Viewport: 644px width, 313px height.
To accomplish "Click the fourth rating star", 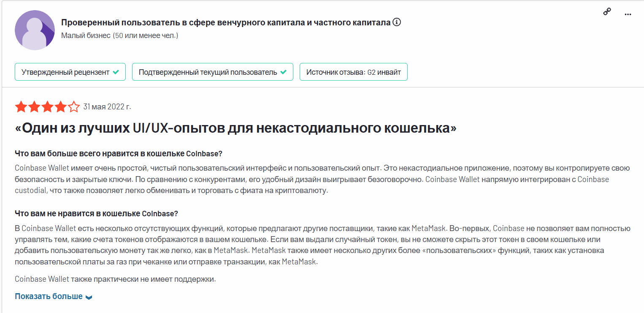I will (x=60, y=107).
